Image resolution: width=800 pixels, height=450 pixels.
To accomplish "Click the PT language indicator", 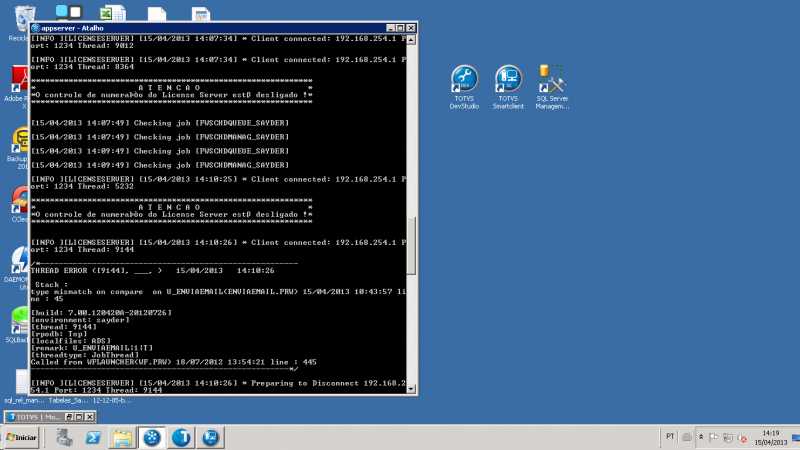I will [x=670, y=436].
